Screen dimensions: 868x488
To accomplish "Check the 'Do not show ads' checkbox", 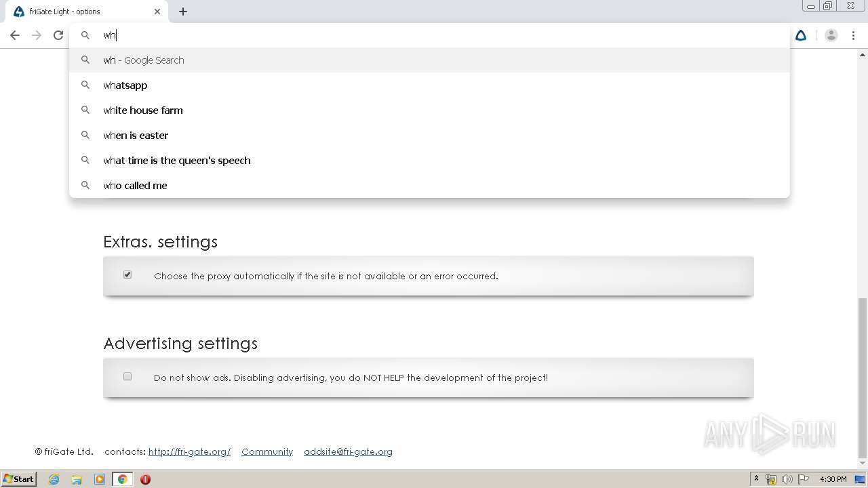I will pyautogui.click(x=127, y=376).
